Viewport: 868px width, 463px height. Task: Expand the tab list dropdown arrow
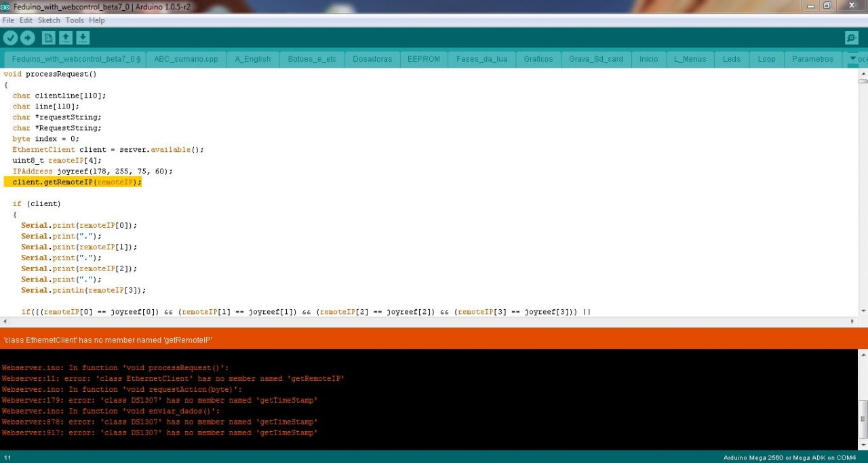click(x=853, y=59)
